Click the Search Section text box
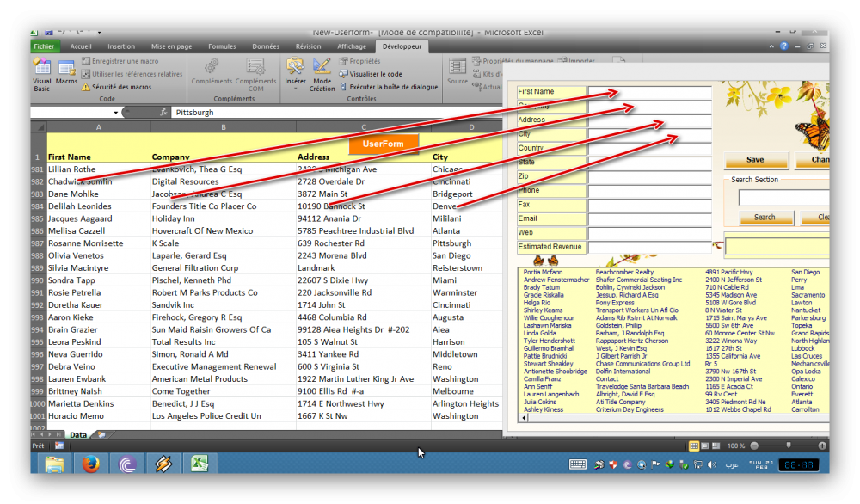860x504 pixels. [x=783, y=198]
